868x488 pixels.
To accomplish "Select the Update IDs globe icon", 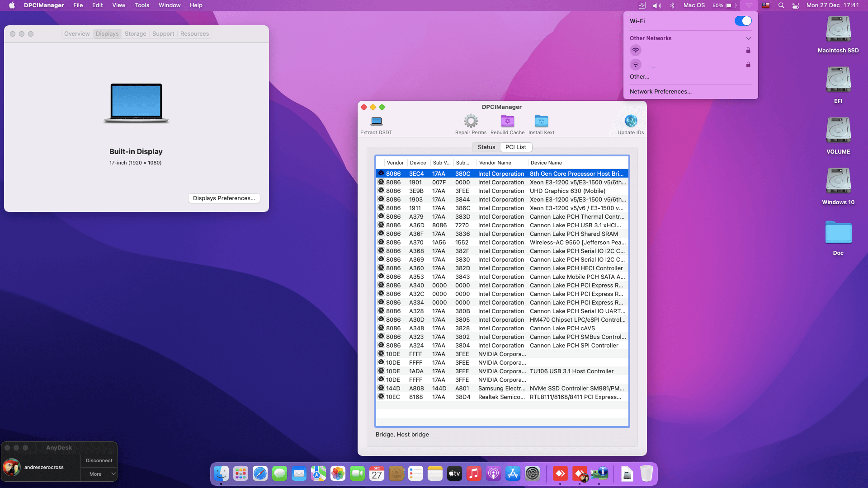I will 630,121.
